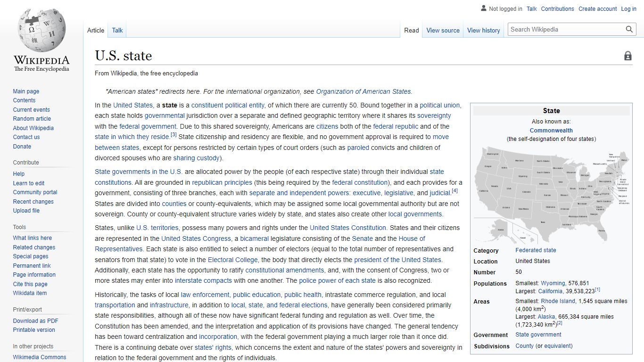644x362 pixels.
Task: Open Related changes tool
Action: [34, 247]
